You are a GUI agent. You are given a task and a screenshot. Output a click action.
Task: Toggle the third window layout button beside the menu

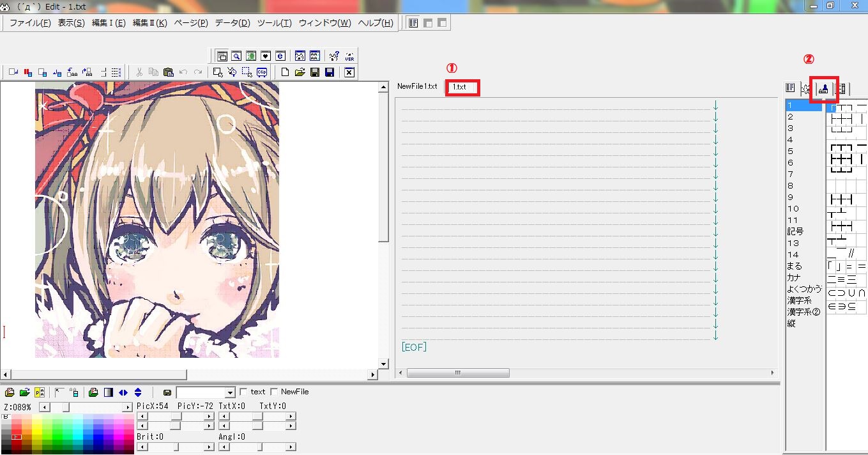click(442, 23)
